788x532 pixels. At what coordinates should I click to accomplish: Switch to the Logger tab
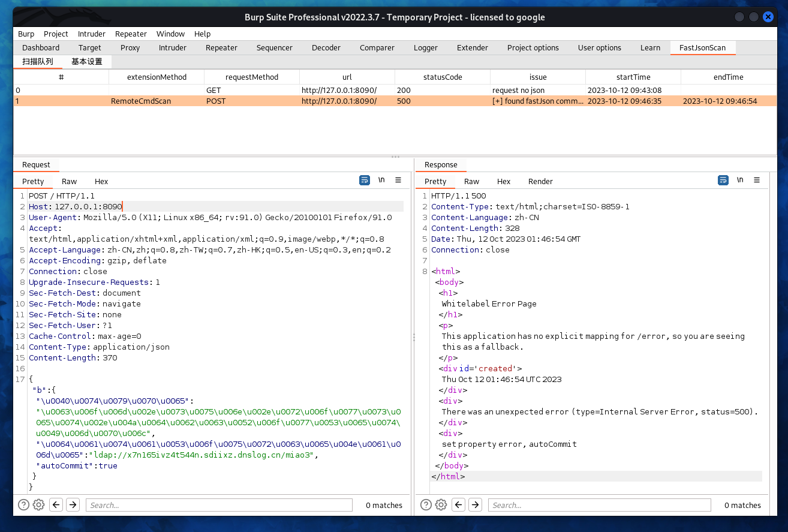coord(426,48)
